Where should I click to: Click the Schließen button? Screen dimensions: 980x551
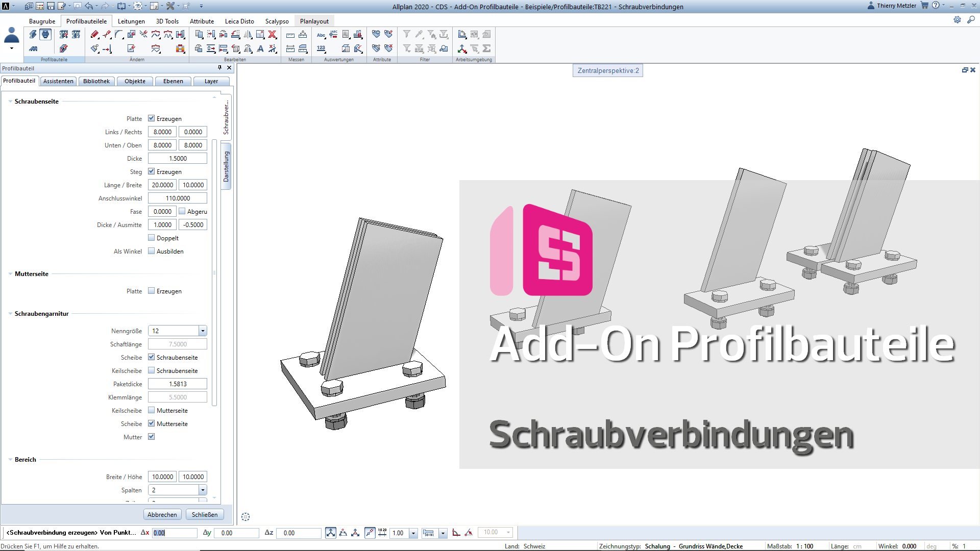[x=205, y=514]
